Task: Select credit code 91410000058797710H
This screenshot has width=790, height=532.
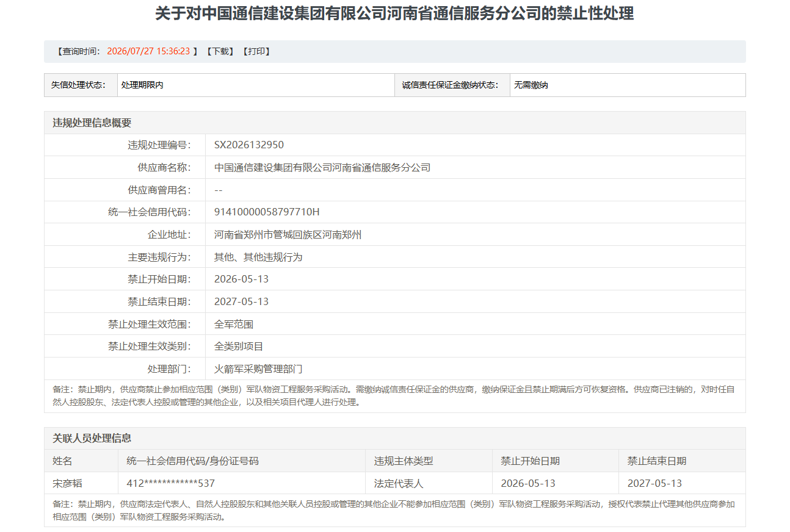Action: [x=267, y=212]
